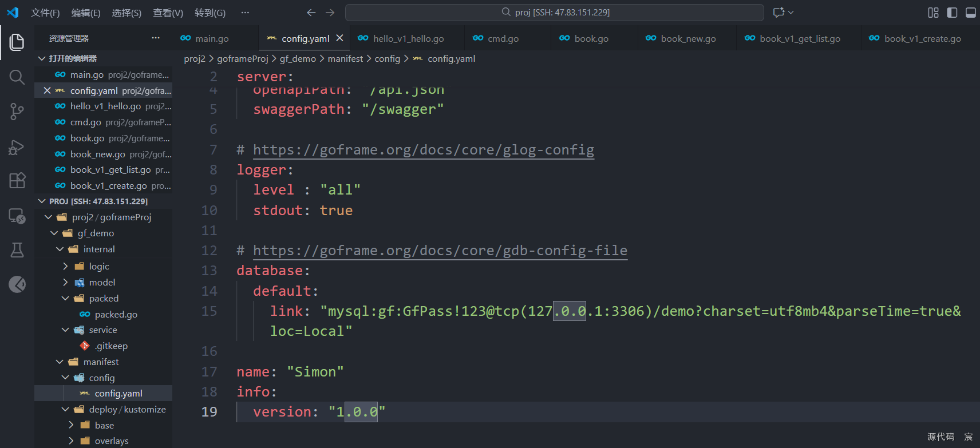
Task: Open the title bar overflow menu ellipsis
Action: 245,13
